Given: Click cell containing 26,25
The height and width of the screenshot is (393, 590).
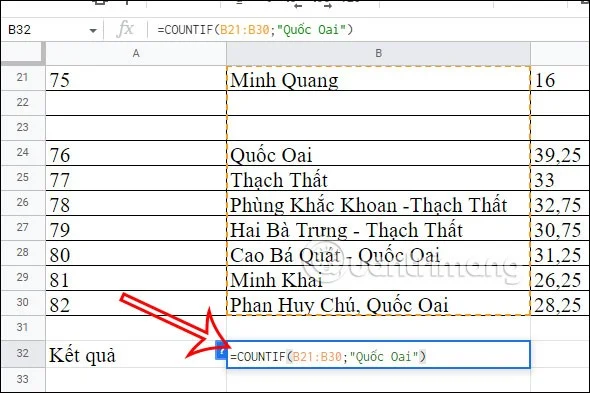Looking at the screenshot, I should pos(560,278).
